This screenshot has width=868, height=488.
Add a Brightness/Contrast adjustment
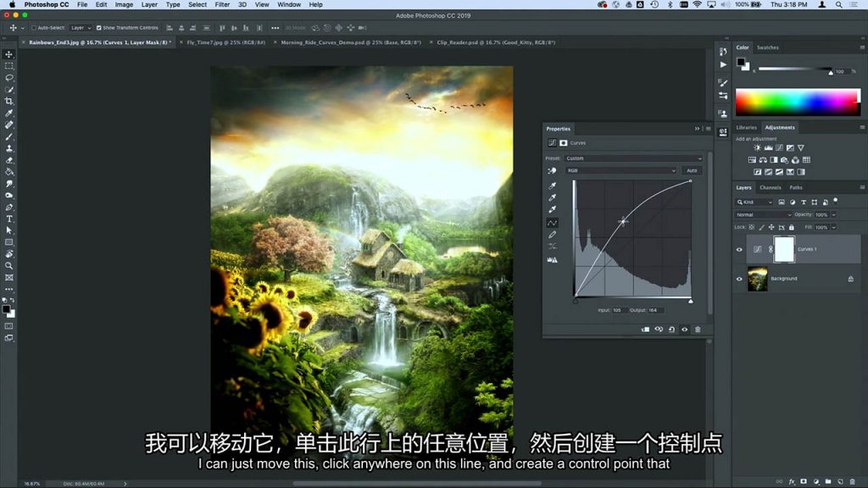(x=757, y=147)
